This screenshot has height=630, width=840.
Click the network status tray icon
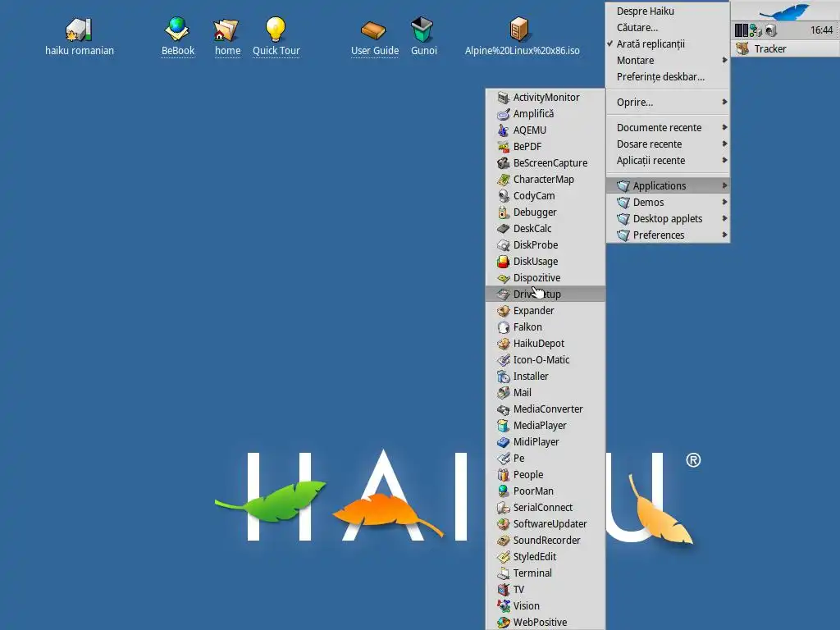[756, 30]
